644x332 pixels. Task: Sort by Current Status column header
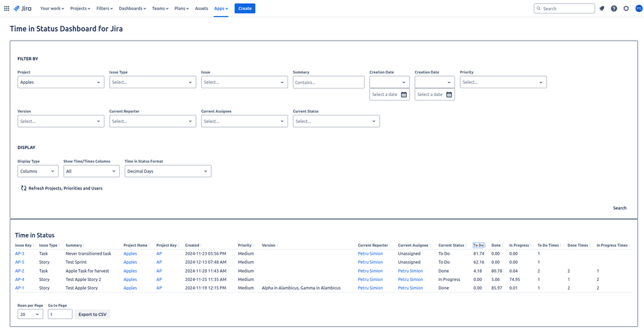[x=452, y=246]
